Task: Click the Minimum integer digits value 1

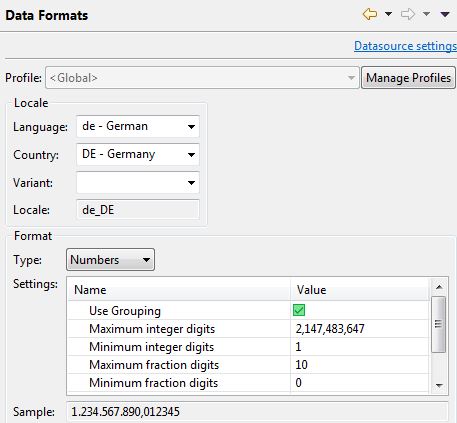Action: pyautogui.click(x=298, y=347)
